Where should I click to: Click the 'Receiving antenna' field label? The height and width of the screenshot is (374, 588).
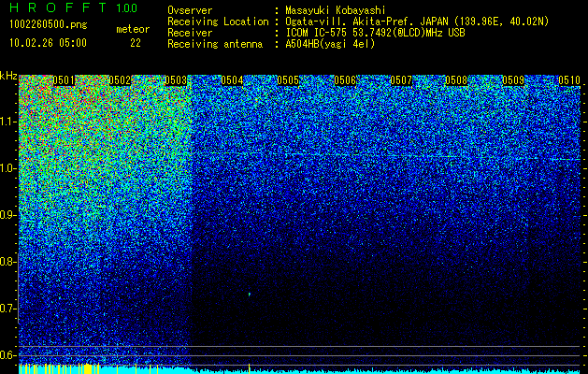point(215,44)
